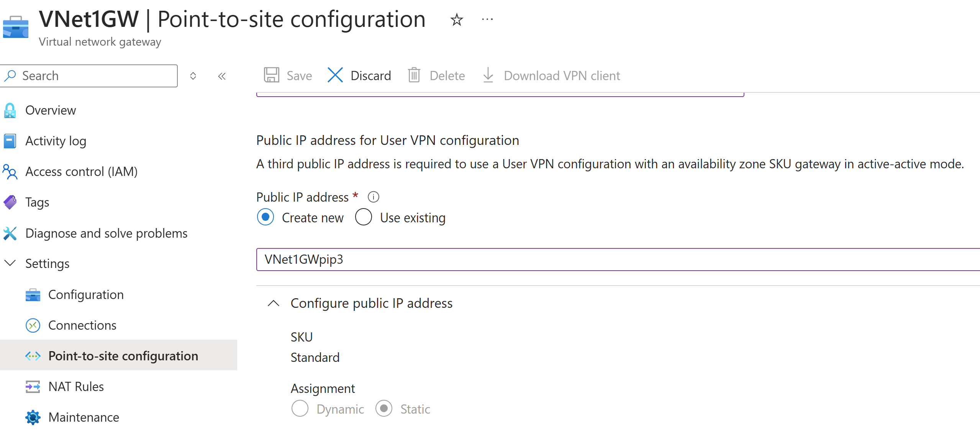The image size is (980, 437).
Task: Select the Use existing radio button
Action: (364, 217)
